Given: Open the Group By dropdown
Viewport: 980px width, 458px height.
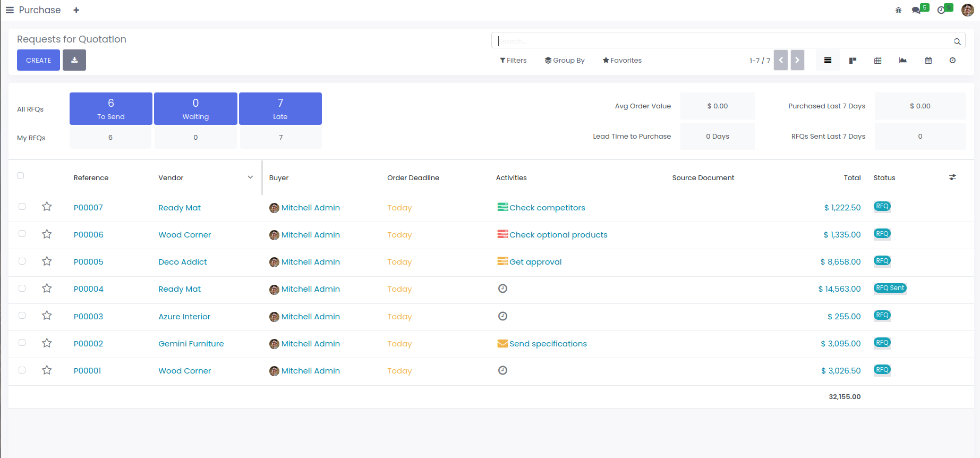Looking at the screenshot, I should click(x=565, y=61).
